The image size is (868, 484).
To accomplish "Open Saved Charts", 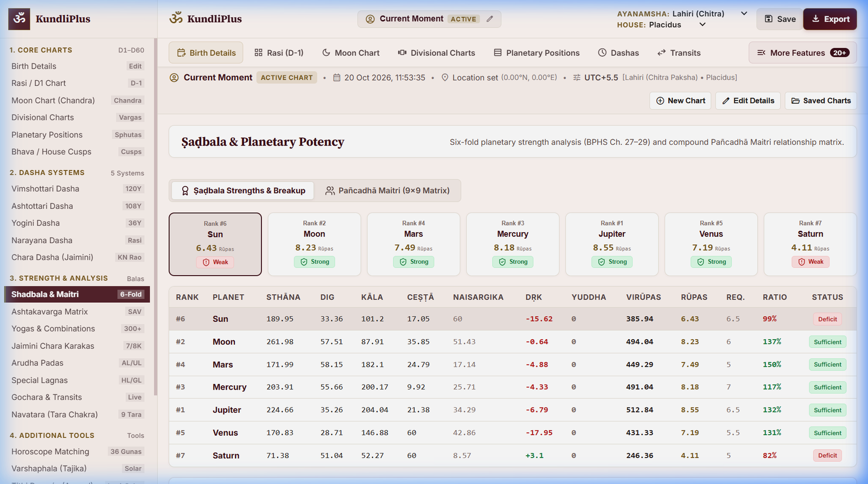I will (x=821, y=101).
